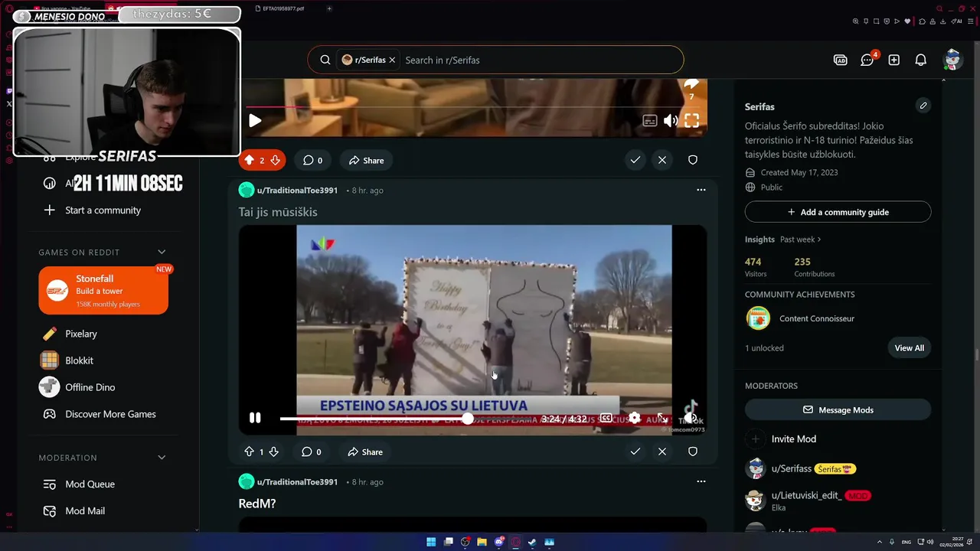Upvote the top post with 2 votes
This screenshot has height=551, width=980.
[x=249, y=160]
